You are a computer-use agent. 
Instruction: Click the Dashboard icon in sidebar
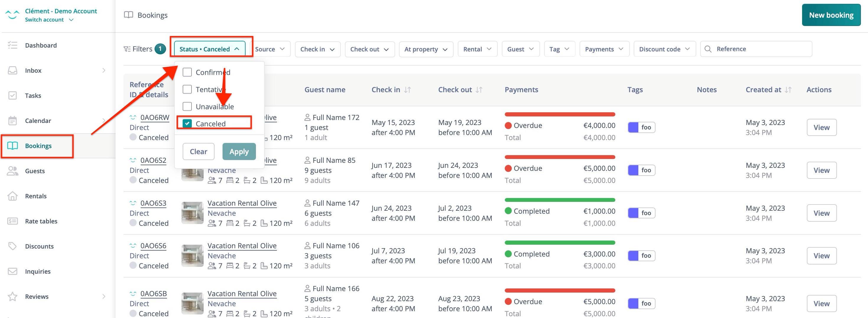click(x=12, y=45)
